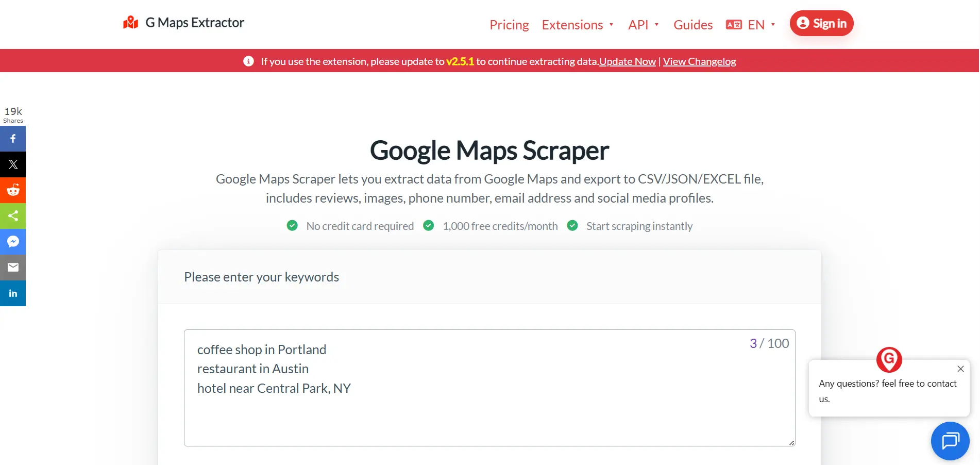Share via email icon

coord(13,268)
